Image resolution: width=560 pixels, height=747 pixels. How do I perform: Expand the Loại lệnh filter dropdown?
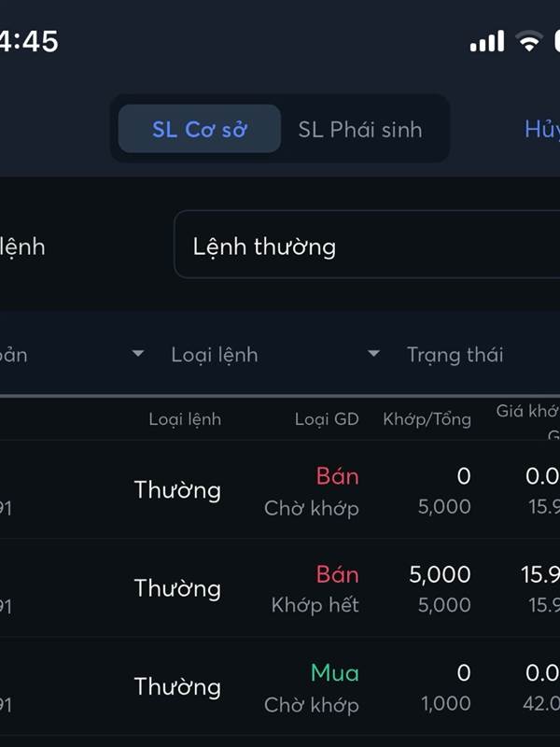coord(214,355)
